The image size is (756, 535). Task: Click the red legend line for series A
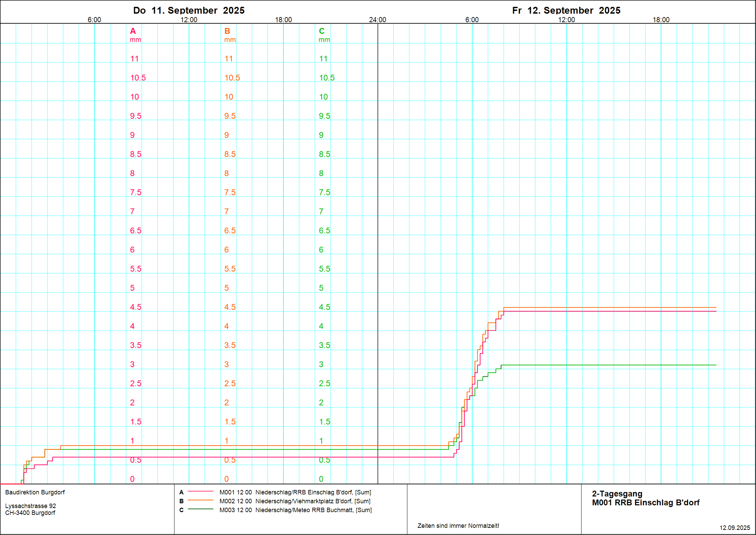pos(201,491)
